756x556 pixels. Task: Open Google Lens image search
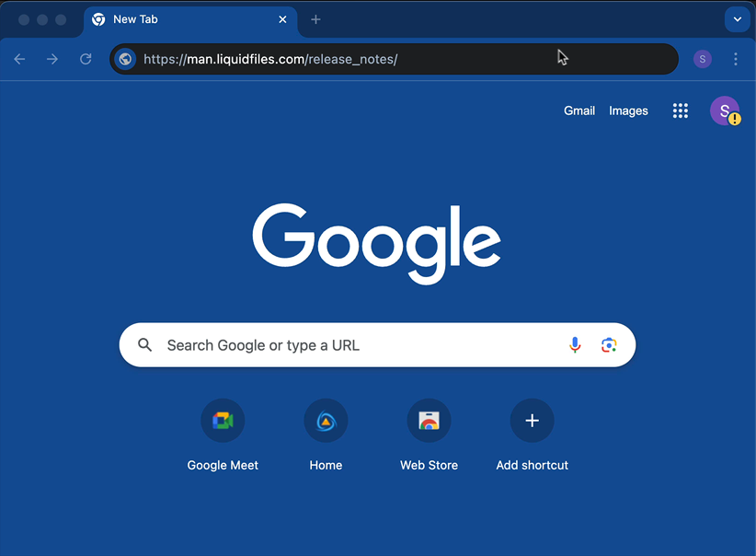(x=609, y=344)
